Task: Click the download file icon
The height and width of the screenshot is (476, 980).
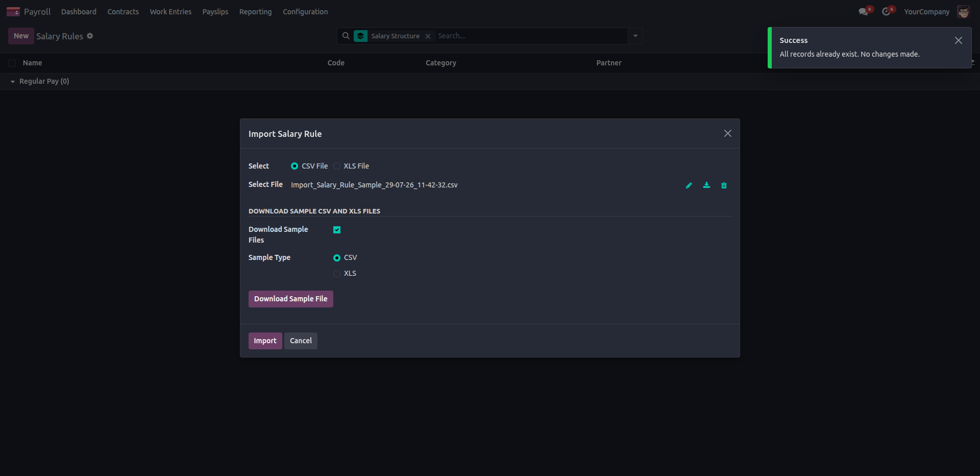Action: click(x=706, y=185)
